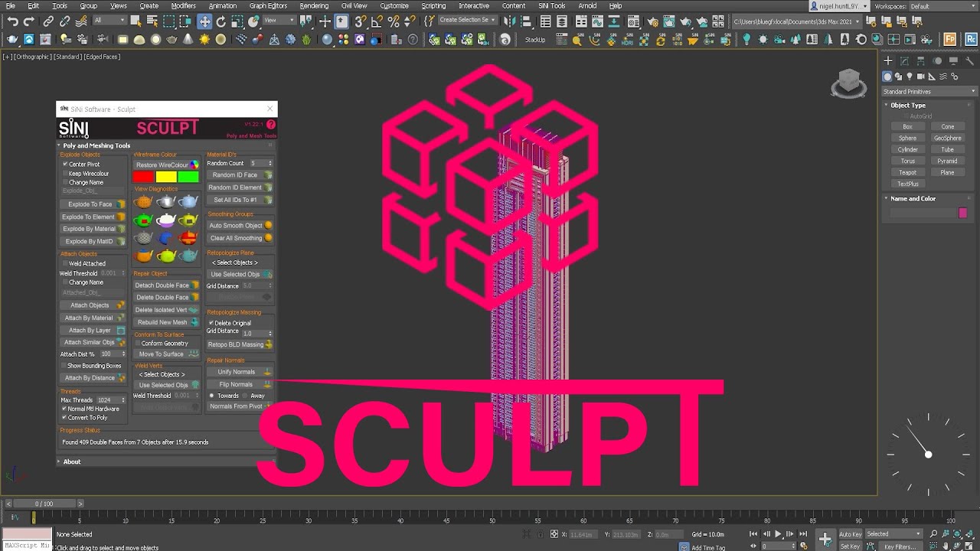
Task: Click the pink question mark help icon in Sculpt
Action: click(x=270, y=124)
